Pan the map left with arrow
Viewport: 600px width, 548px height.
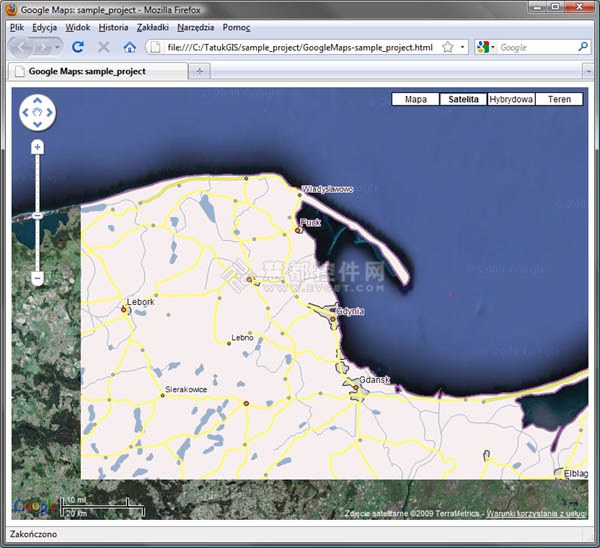[x=25, y=113]
